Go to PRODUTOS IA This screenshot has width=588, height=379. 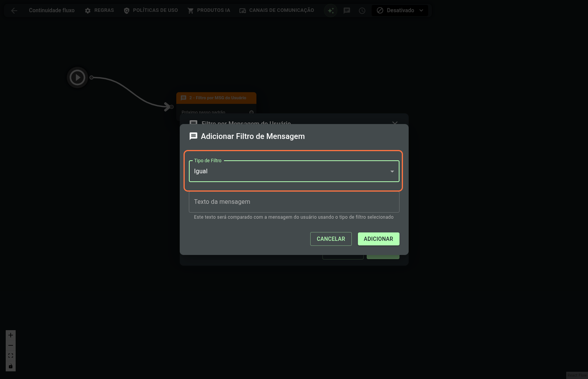209,11
